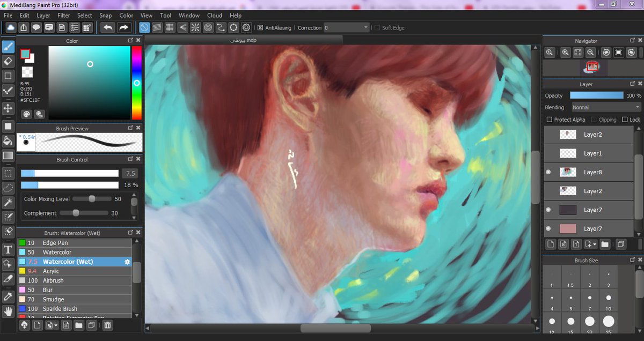The height and width of the screenshot is (341, 644).
Task: Open the File menu
Action: [9, 16]
